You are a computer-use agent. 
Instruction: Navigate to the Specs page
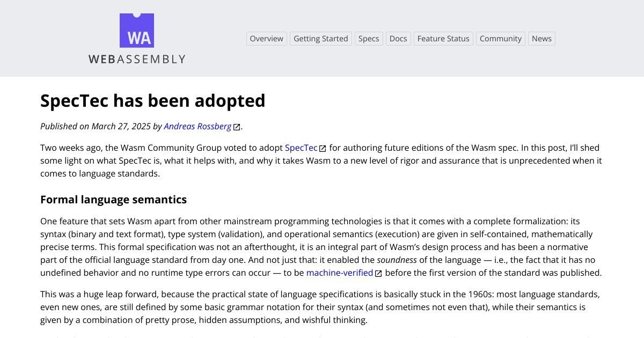[x=369, y=38]
